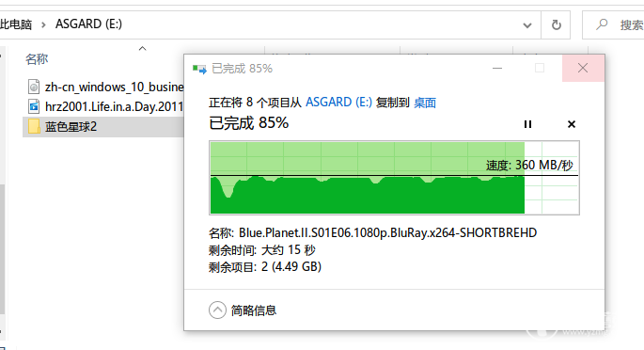Open the address bar history dropdown
Viewport: 644px width, 350px height.
[x=527, y=25]
